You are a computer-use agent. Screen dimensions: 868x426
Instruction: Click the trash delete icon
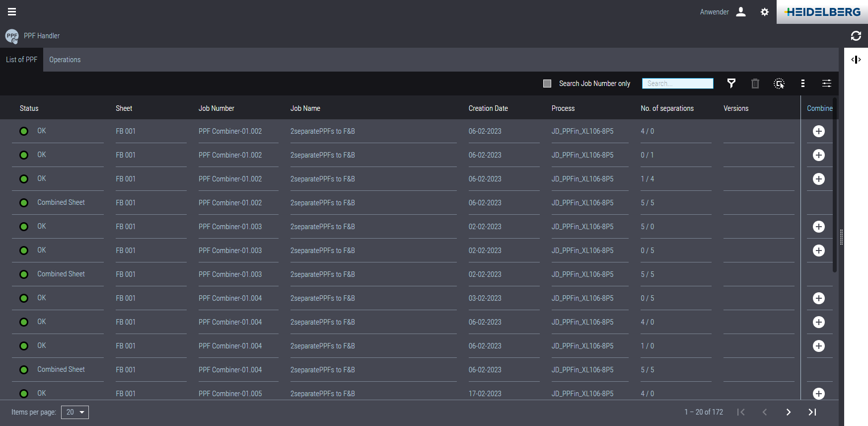click(755, 84)
